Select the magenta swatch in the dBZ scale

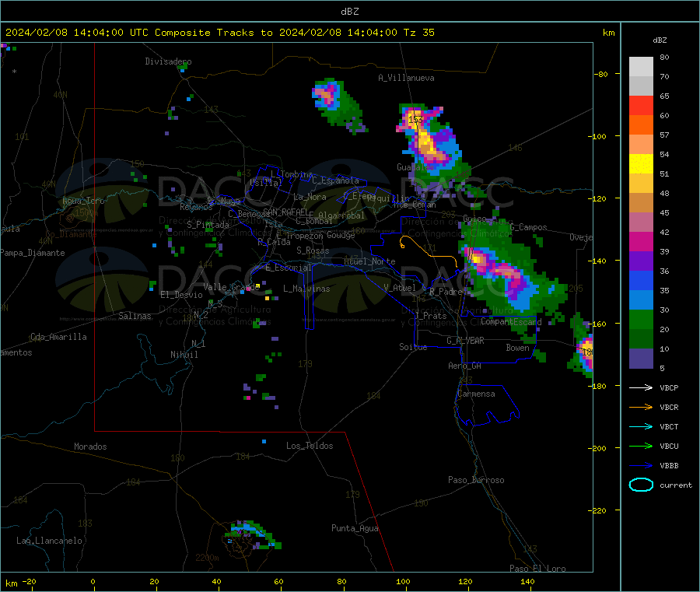click(641, 241)
